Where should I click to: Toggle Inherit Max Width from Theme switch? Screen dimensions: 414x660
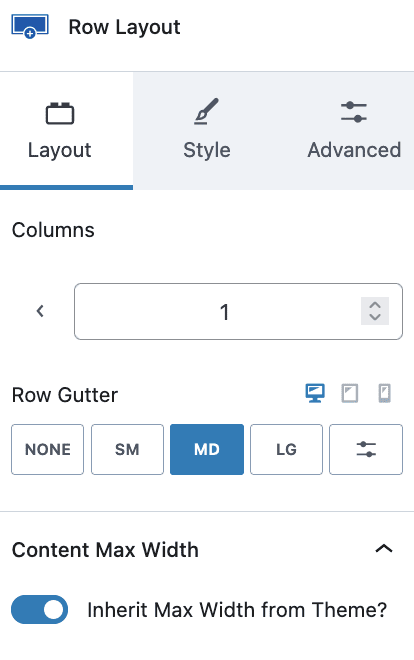(x=40, y=609)
